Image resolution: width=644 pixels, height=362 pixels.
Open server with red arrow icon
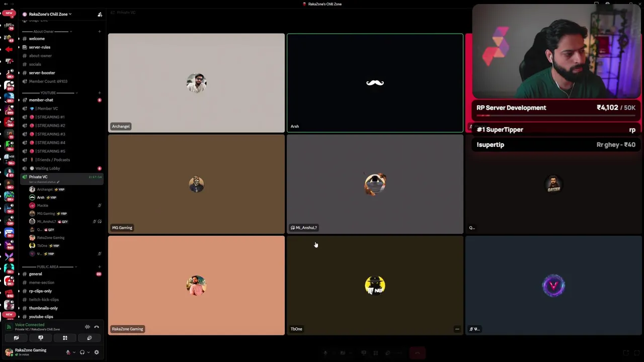(9, 49)
